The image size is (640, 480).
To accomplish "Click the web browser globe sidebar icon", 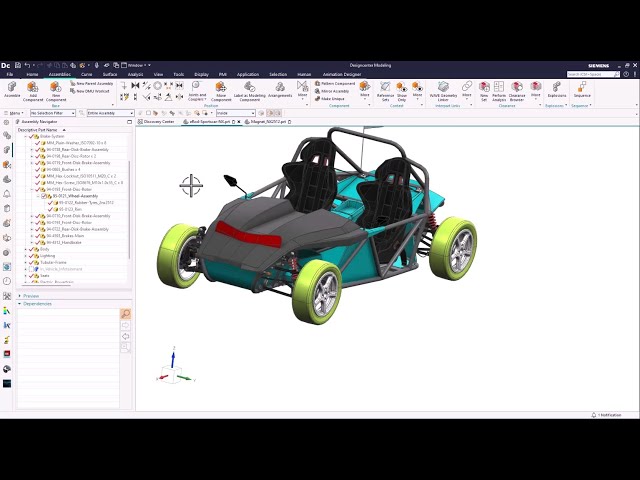I will click(7, 267).
